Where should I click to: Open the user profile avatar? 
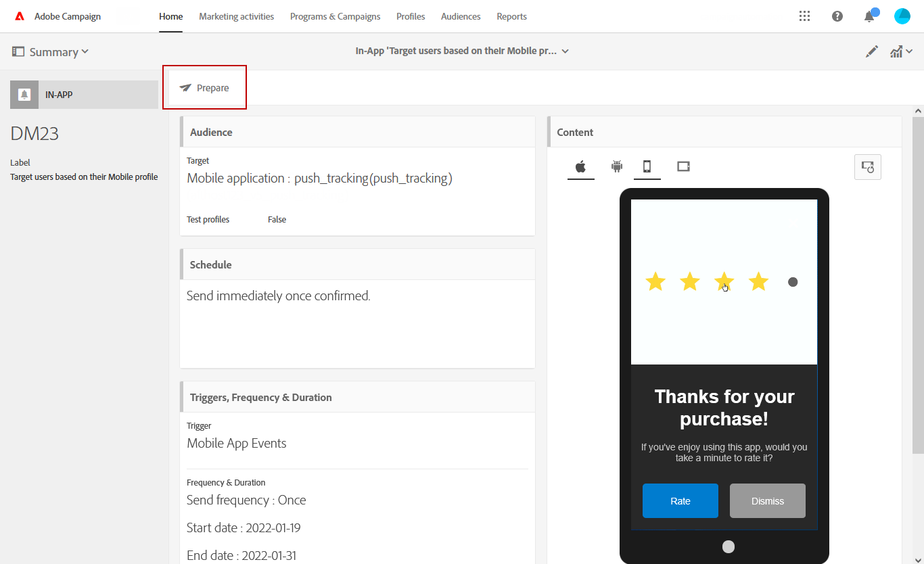tap(902, 16)
